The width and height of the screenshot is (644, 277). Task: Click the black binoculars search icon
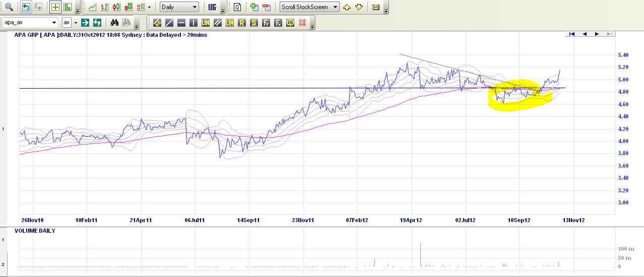pyautogui.click(x=114, y=22)
